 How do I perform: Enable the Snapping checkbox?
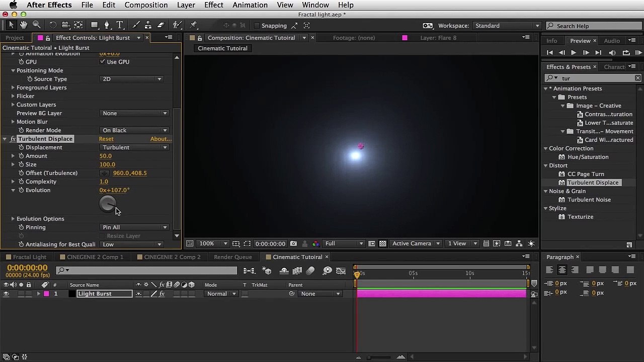click(257, 26)
